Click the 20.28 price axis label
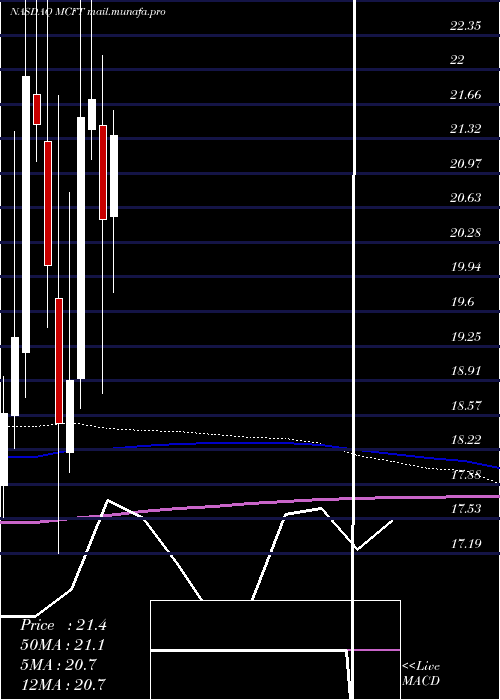 466,233
